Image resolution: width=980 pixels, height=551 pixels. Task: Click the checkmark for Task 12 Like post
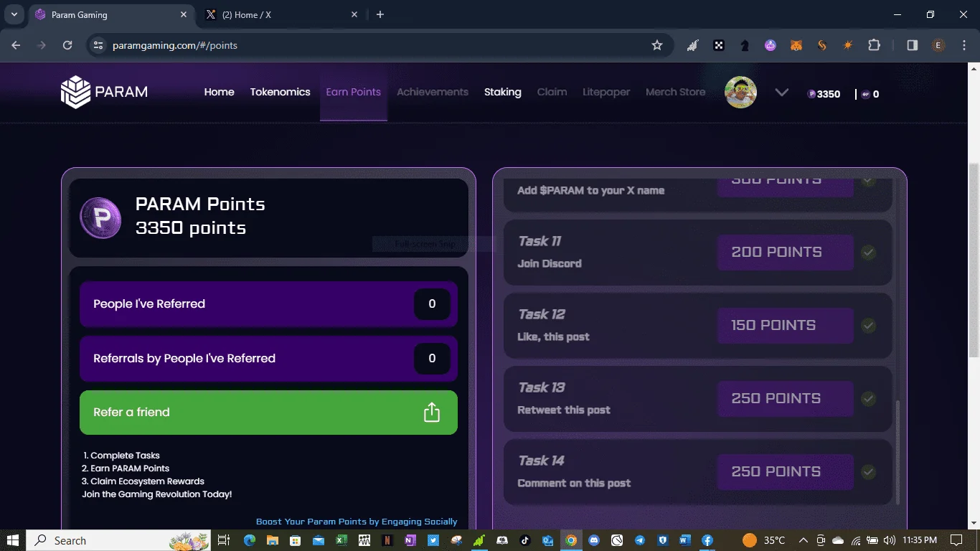(x=868, y=326)
